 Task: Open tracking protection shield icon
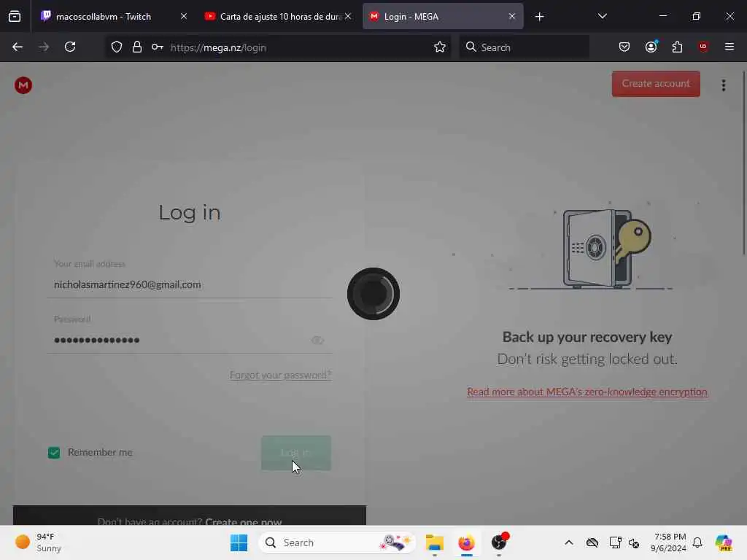117,47
